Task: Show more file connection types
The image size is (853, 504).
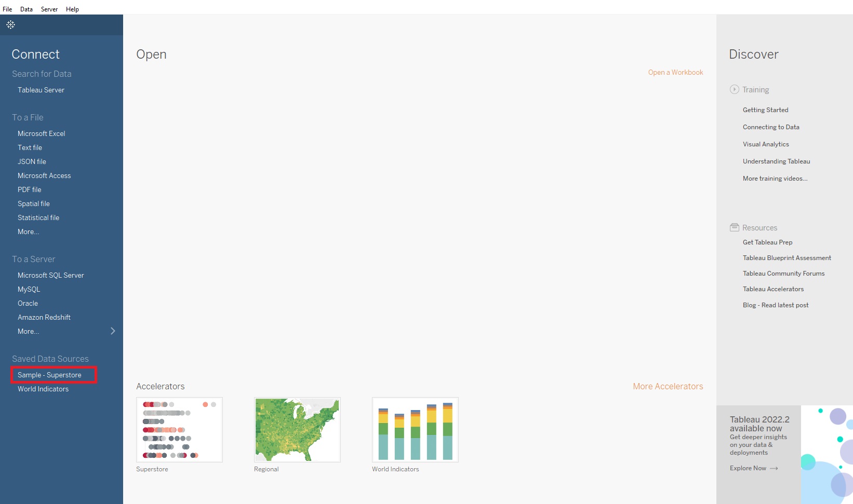Action: tap(28, 231)
